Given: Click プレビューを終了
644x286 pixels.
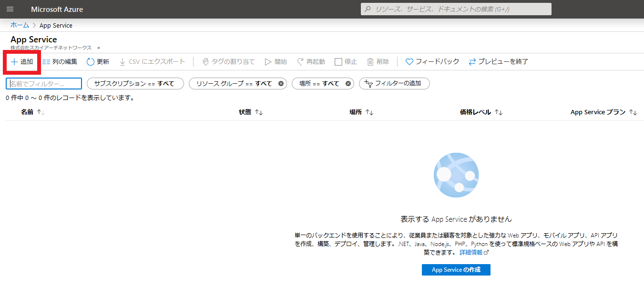Looking at the screenshot, I should pos(499,61).
